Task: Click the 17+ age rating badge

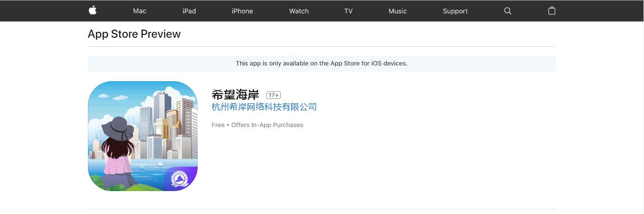Action: 274,95
